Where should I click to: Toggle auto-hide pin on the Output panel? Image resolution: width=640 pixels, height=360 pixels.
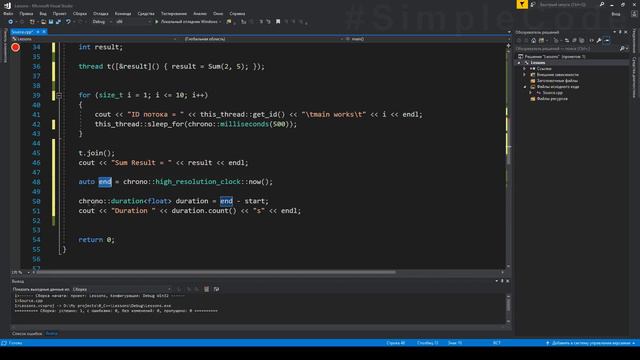pyautogui.click(x=502, y=281)
